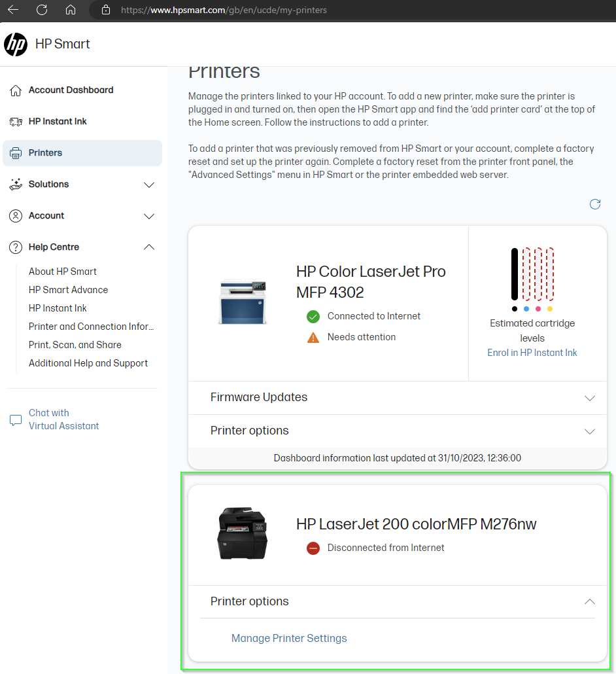616x674 pixels.
Task: Open Manage Printer Settings for the M276nw
Action: click(289, 638)
